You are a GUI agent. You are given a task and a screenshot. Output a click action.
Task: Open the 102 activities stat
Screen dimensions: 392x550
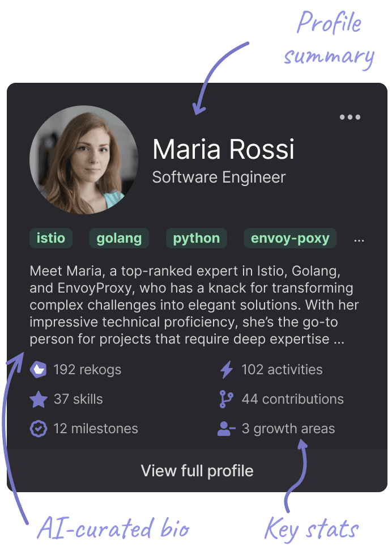coord(282,370)
